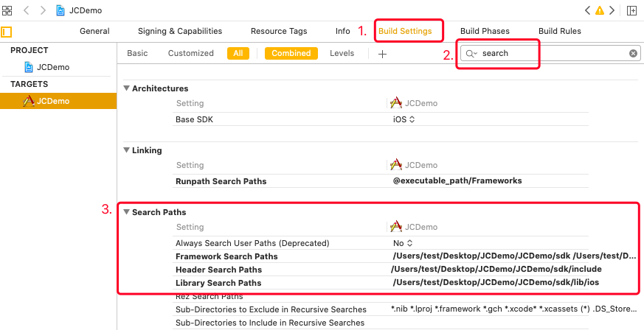644x330 pixels.
Task: Switch to Levels view mode
Action: pyautogui.click(x=342, y=53)
